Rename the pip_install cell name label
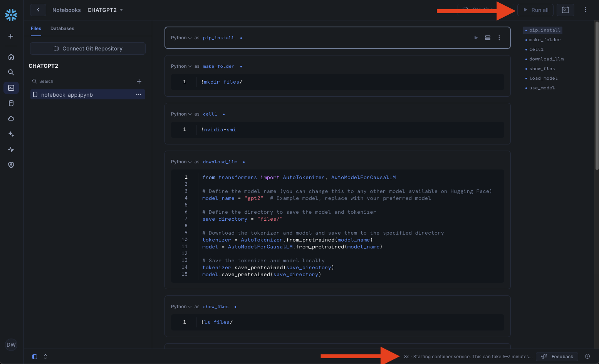 218,38
